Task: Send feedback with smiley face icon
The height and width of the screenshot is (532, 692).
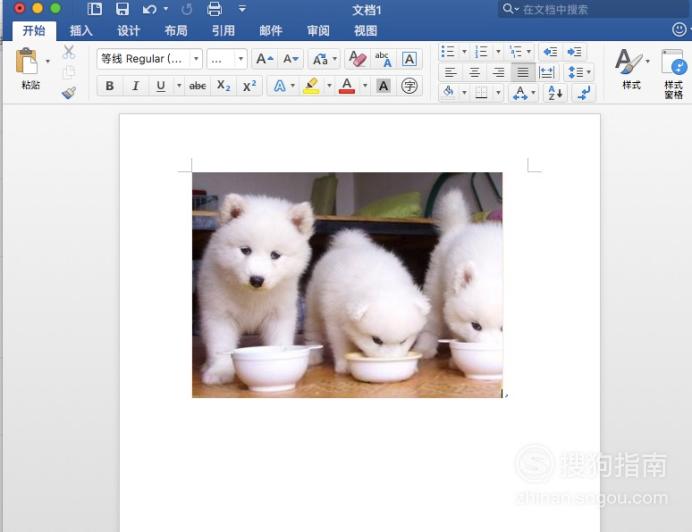Action: click(679, 30)
